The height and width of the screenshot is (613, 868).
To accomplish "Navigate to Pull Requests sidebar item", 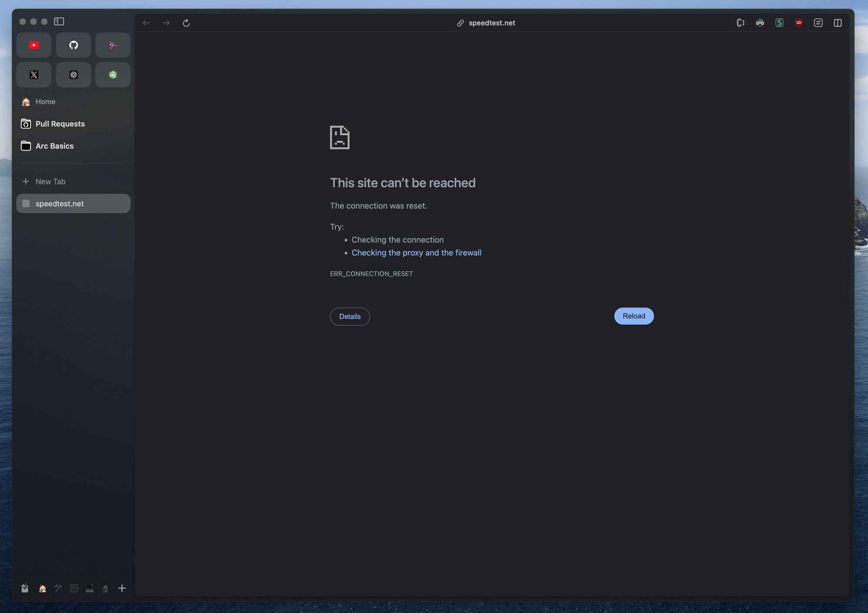I will click(x=60, y=123).
